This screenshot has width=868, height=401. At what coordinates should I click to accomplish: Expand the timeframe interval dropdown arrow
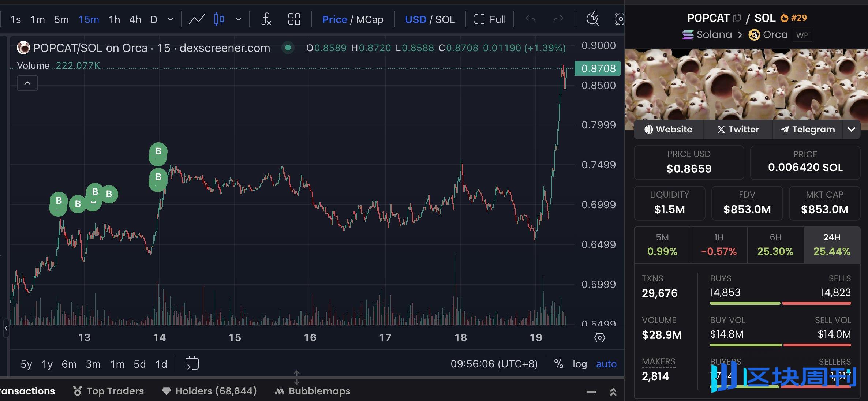coord(171,19)
